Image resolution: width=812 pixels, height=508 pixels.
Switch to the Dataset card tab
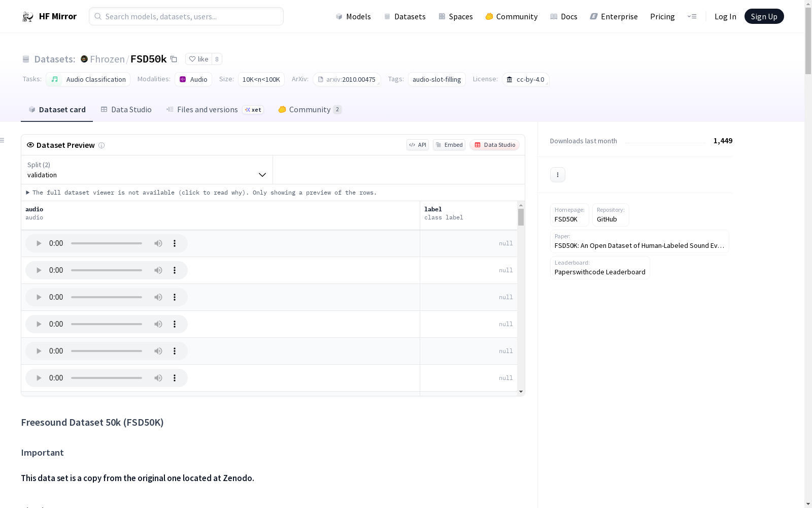pos(57,110)
